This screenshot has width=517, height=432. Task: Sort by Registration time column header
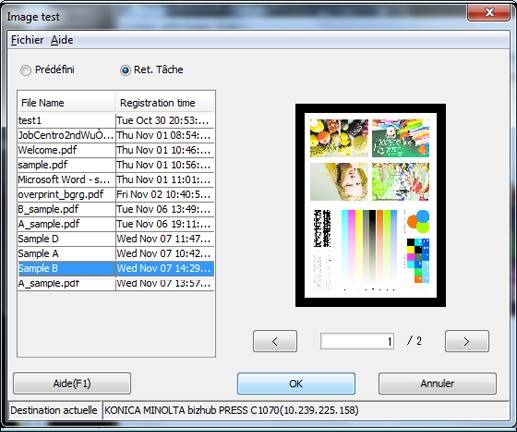tap(164, 103)
